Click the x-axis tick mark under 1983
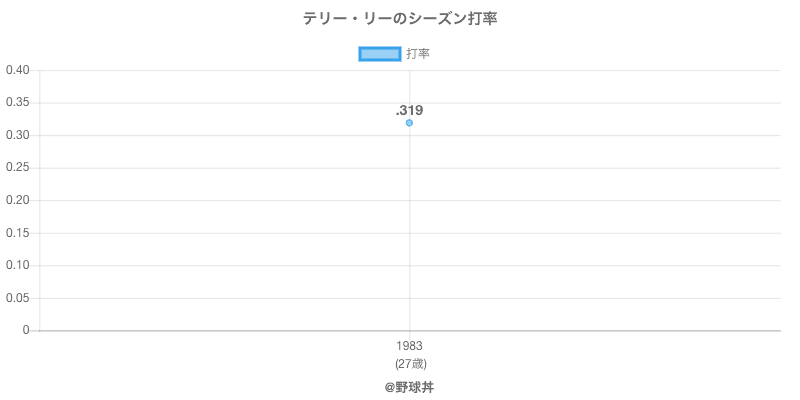Screen dimensions: 800x400 click(x=409, y=335)
